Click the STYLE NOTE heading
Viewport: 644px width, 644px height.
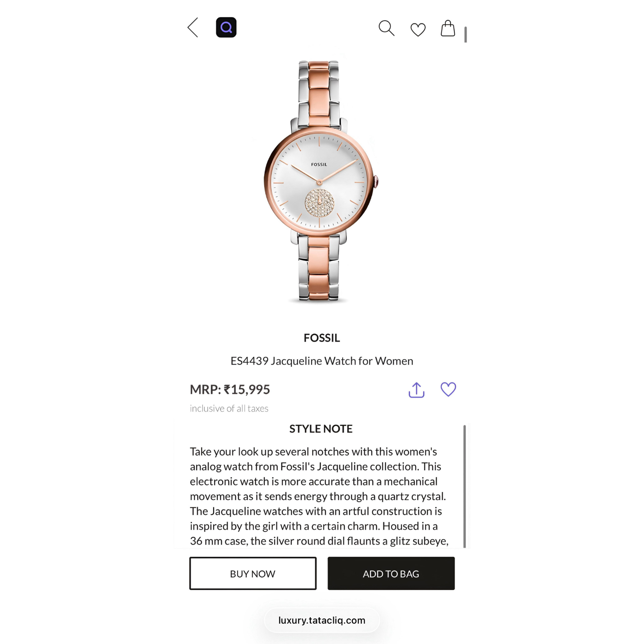(321, 429)
